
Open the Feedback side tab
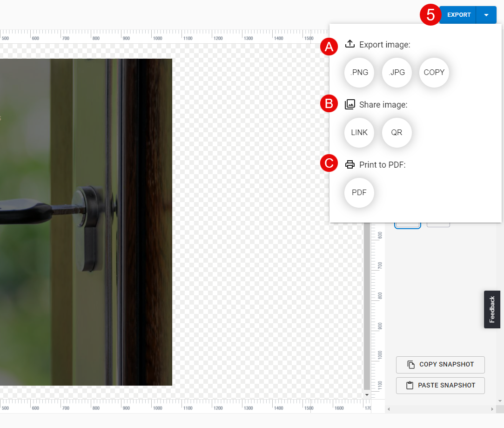click(492, 309)
